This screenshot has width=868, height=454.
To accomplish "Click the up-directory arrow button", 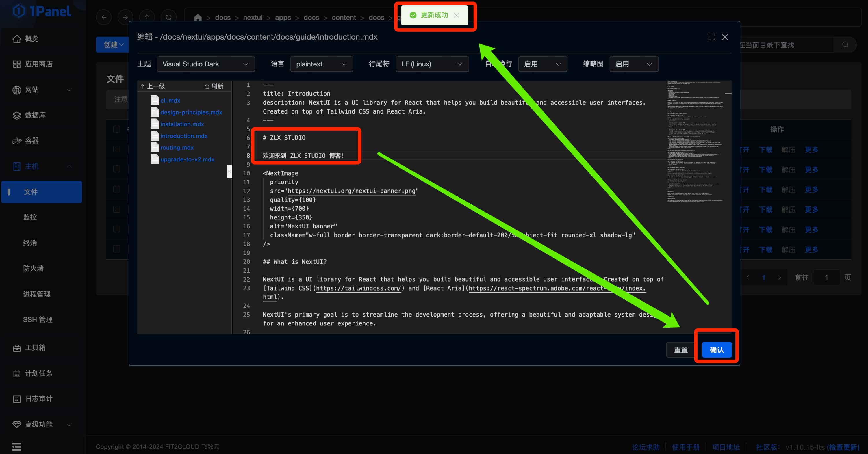I will [147, 17].
